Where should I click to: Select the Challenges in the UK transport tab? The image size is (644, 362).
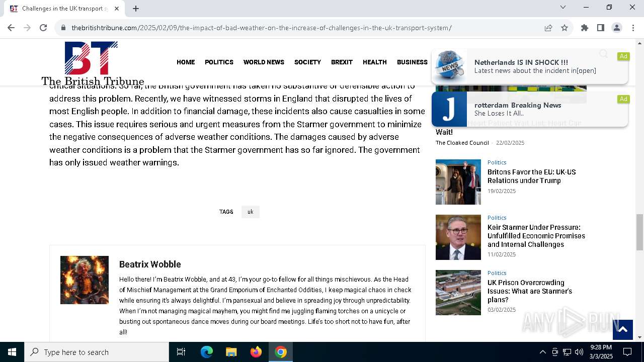(64, 9)
